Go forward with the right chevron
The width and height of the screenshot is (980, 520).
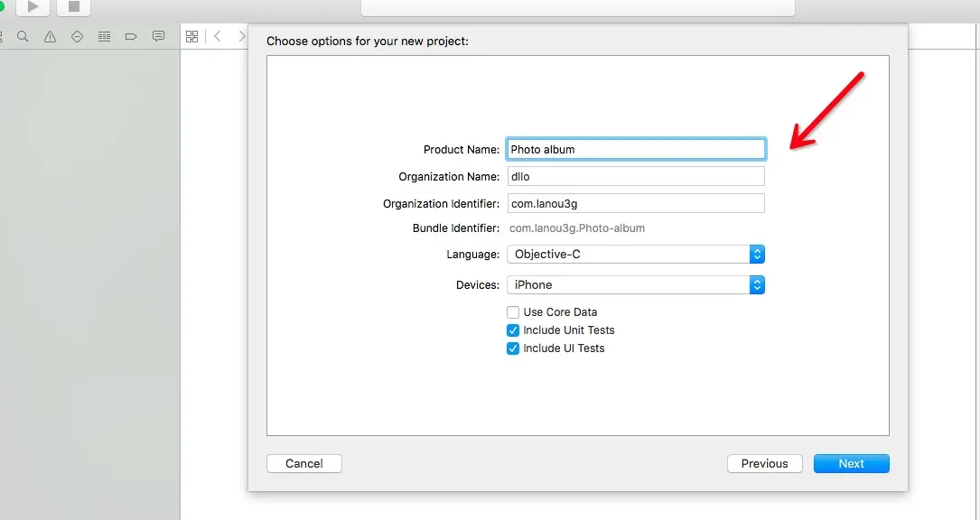(242, 36)
